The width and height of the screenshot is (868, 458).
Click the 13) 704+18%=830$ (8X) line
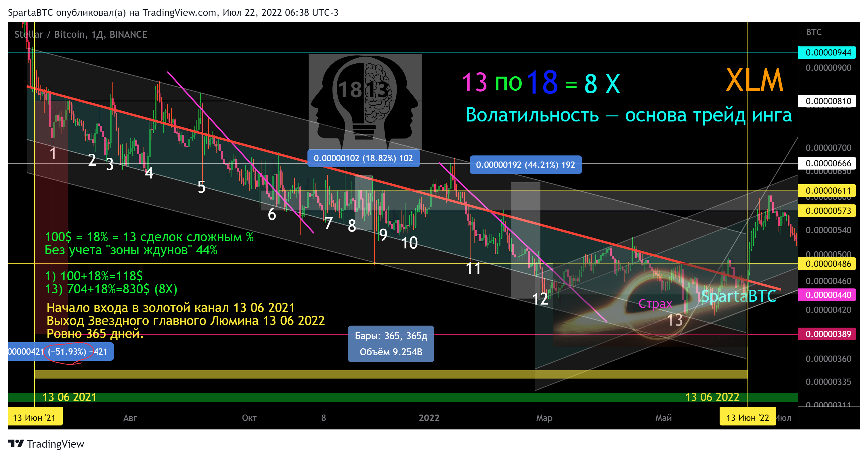click(x=111, y=289)
